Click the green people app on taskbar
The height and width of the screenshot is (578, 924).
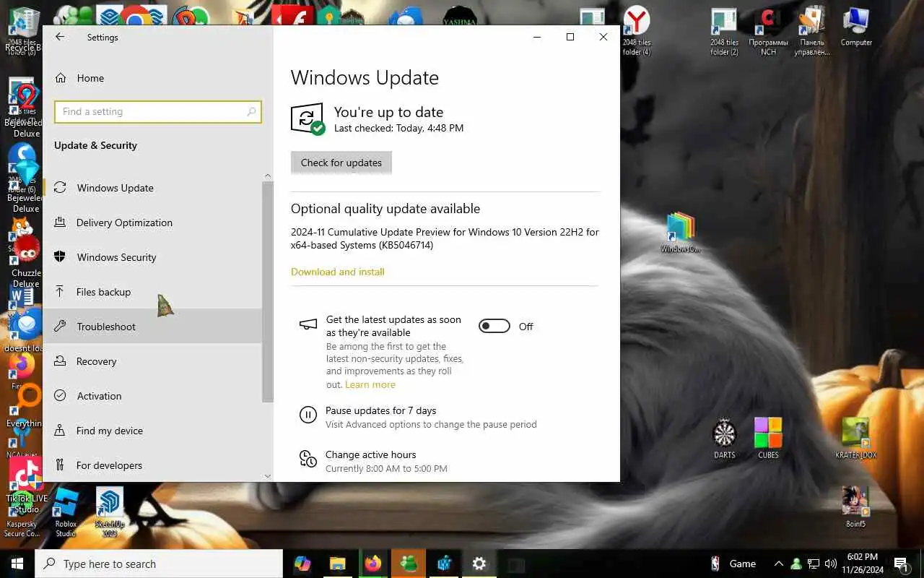[x=409, y=564]
